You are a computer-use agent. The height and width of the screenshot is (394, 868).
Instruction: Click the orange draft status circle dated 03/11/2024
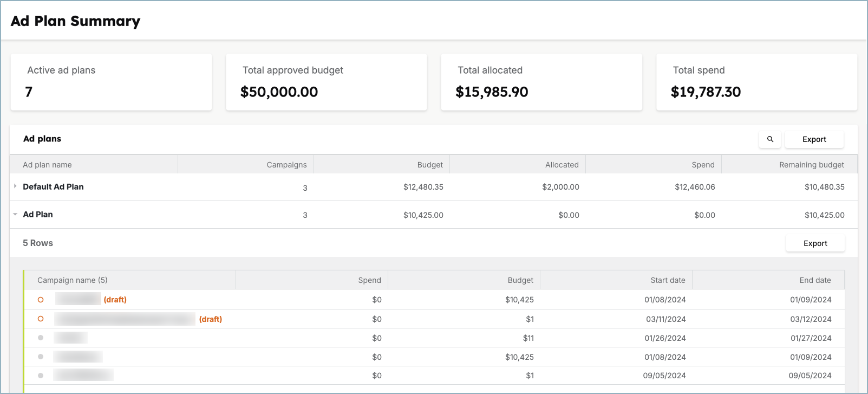41,319
